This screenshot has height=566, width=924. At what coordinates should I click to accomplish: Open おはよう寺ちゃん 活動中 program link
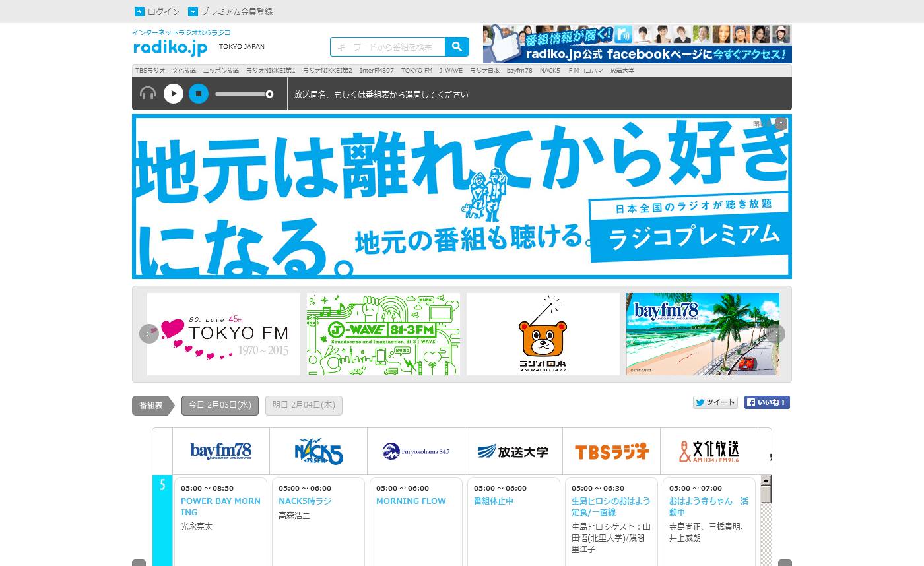[709, 507]
